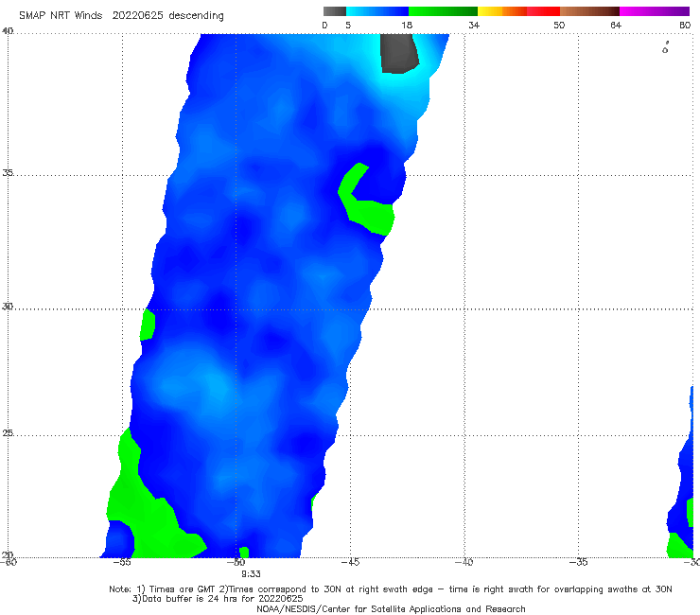This screenshot has height=615, width=700.
Task: Click the green segment of the color bar
Action: click(443, 11)
